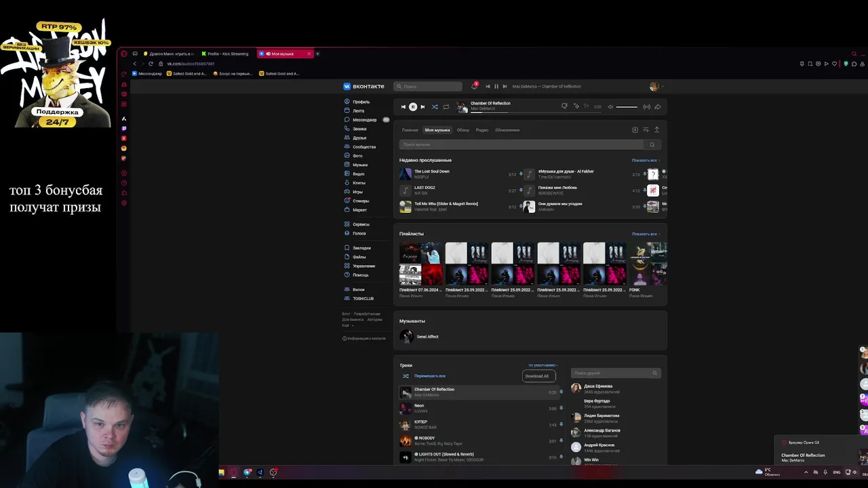Image resolution: width=868 pixels, height=488 pixels.
Task: Click the Поиск музыки search field
Action: click(x=521, y=144)
